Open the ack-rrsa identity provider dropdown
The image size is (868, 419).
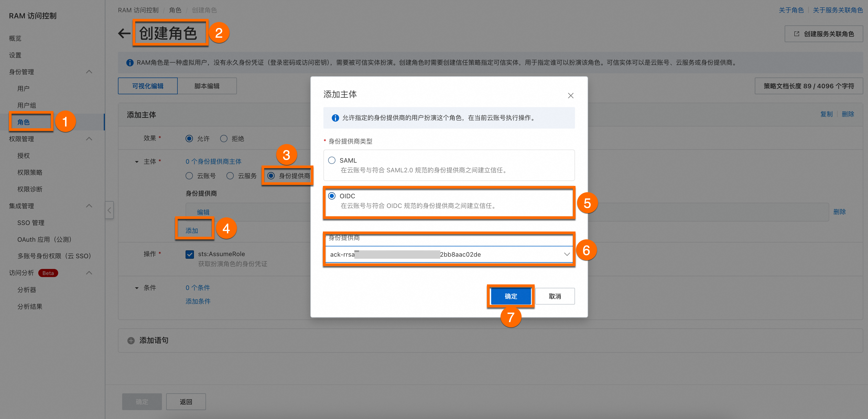567,254
